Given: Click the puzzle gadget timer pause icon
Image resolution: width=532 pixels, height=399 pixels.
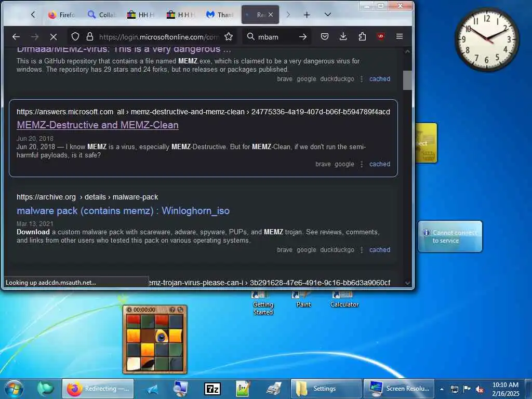Looking at the screenshot, I should (x=129, y=310).
